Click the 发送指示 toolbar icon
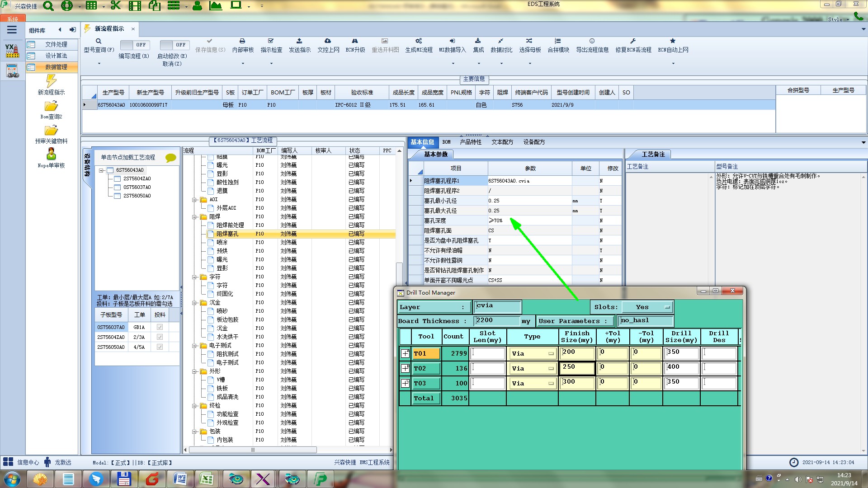 (x=299, y=41)
